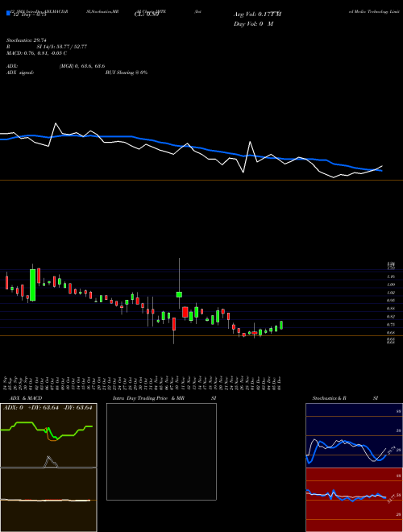Click the 'CL: 0.80' closing price text
Image resolution: width=403 pixels, height=532 pixels.
click(147, 15)
